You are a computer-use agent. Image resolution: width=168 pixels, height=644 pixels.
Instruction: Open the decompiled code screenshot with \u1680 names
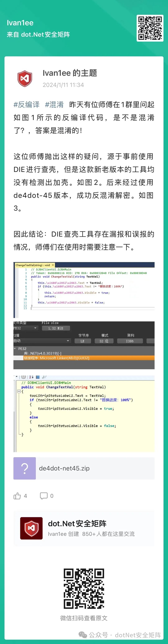[84, 290]
